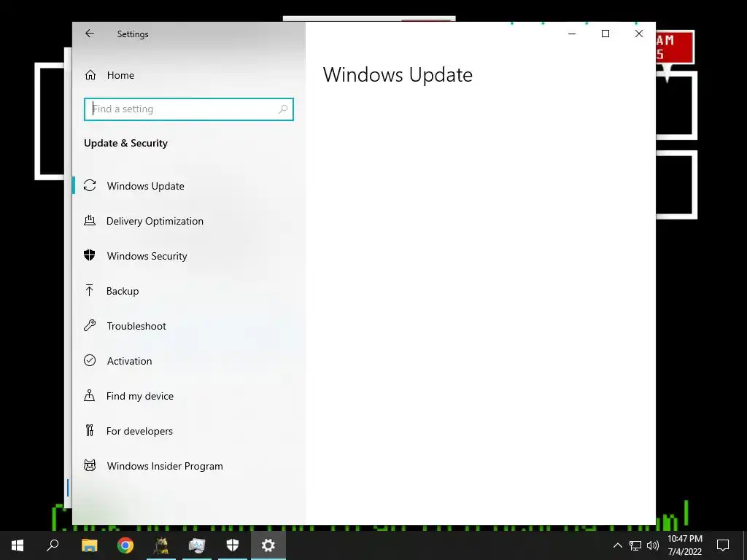Open Delivery Optimization settings

point(189,221)
